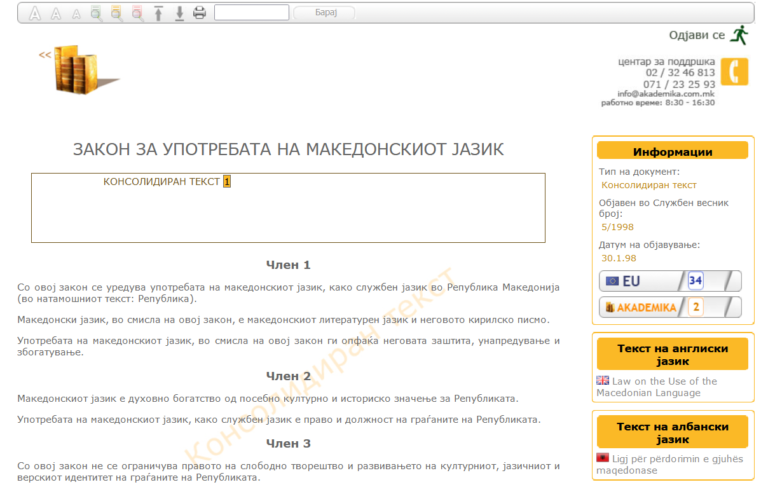Open the EU 34 related documents button
The height and width of the screenshot is (487, 768).
click(x=670, y=281)
